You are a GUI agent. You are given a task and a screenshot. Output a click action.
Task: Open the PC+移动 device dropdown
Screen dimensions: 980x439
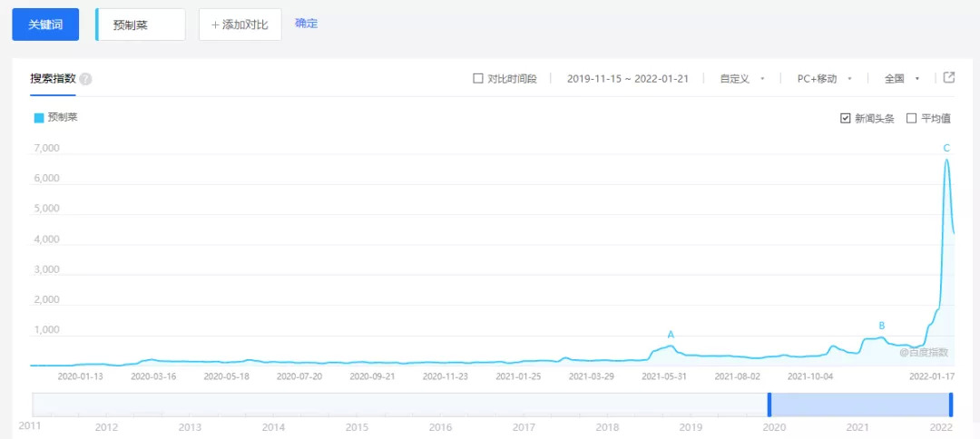tap(823, 79)
